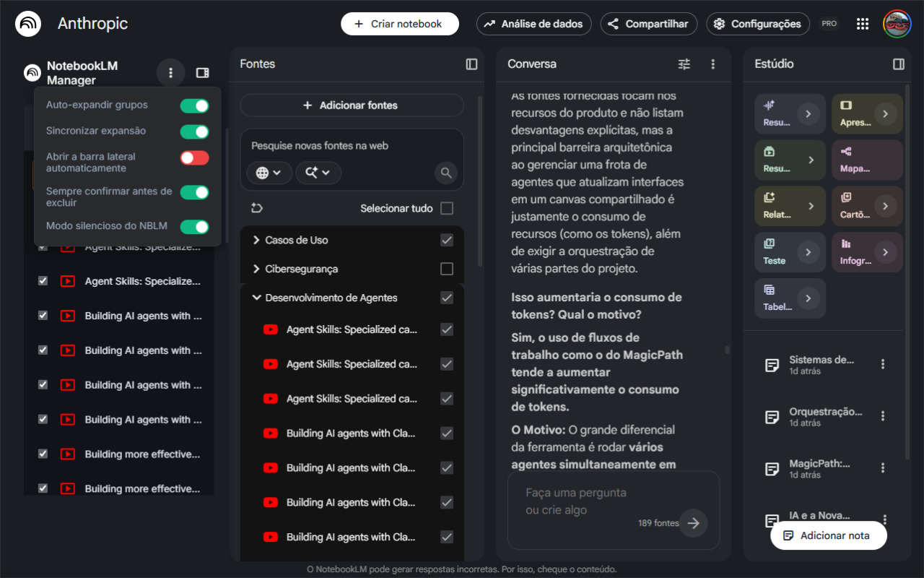Open the Conversa three-dot menu
The width and height of the screenshot is (924, 578).
712,64
